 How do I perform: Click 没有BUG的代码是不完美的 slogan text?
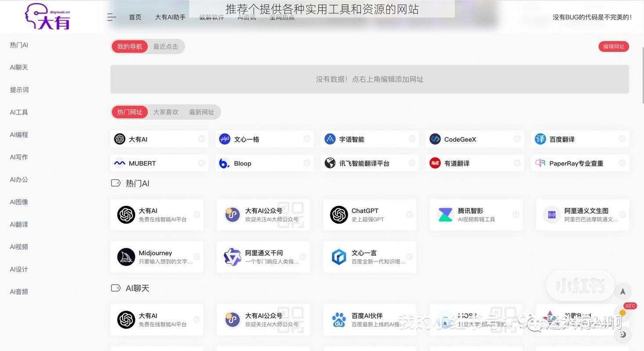pos(592,17)
